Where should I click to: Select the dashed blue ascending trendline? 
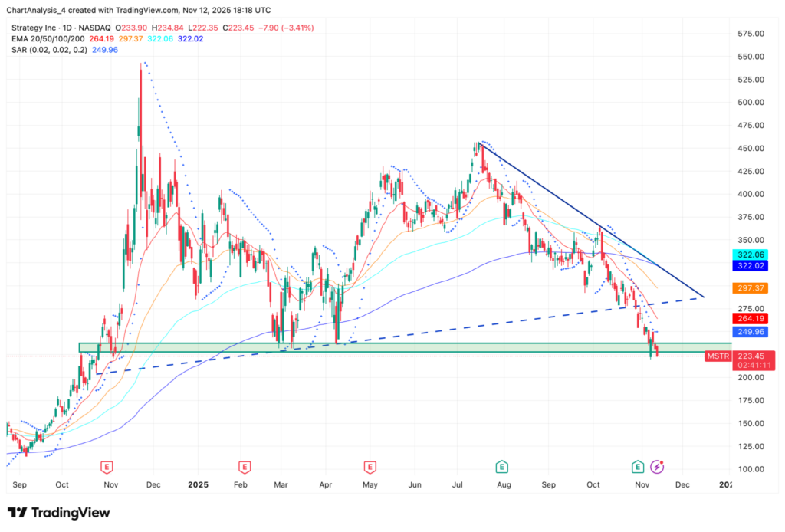pos(460,330)
